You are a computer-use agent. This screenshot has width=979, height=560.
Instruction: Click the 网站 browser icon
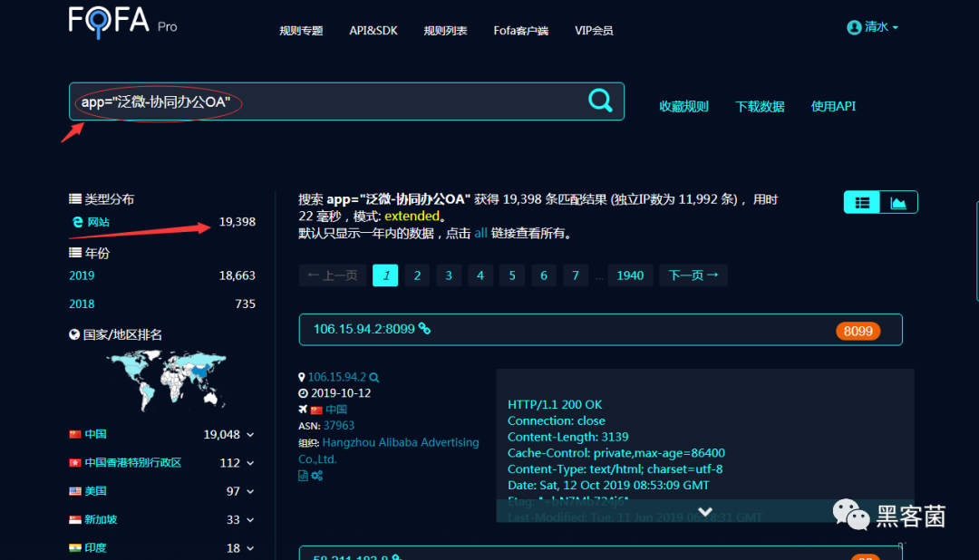(77, 222)
